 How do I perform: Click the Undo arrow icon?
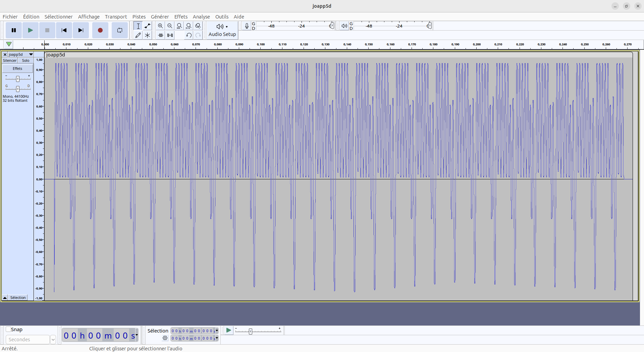(189, 35)
